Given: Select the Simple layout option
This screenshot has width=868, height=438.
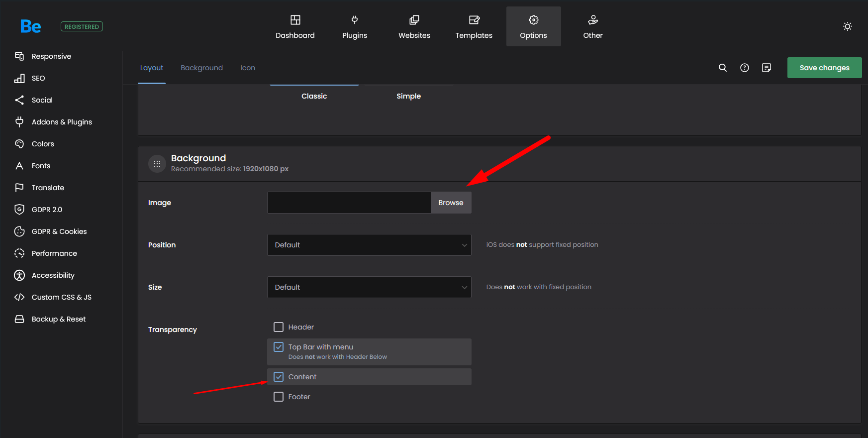Looking at the screenshot, I should tap(408, 96).
